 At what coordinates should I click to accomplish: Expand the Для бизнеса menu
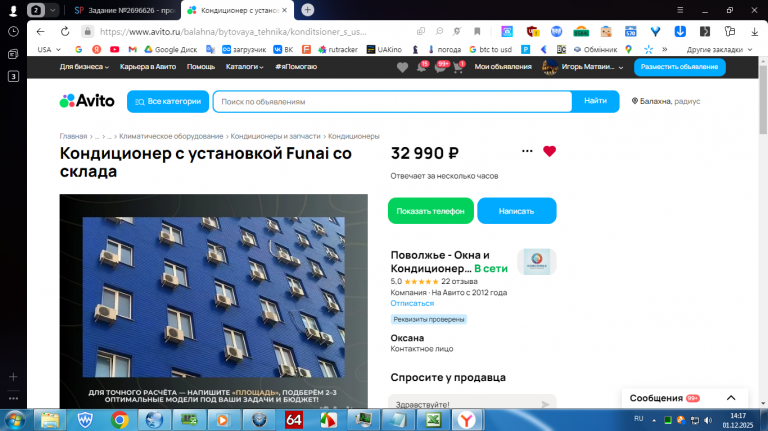click(x=84, y=67)
